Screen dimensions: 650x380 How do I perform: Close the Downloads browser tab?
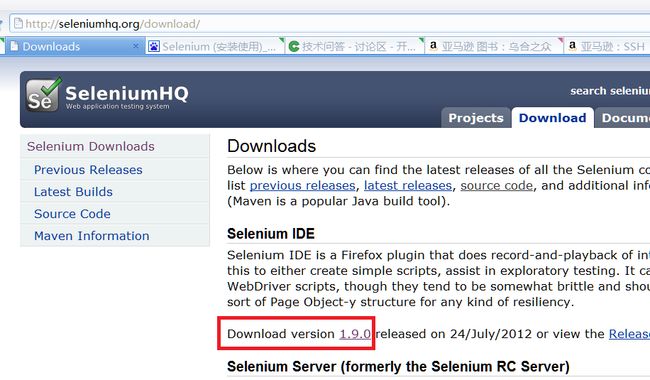135,46
